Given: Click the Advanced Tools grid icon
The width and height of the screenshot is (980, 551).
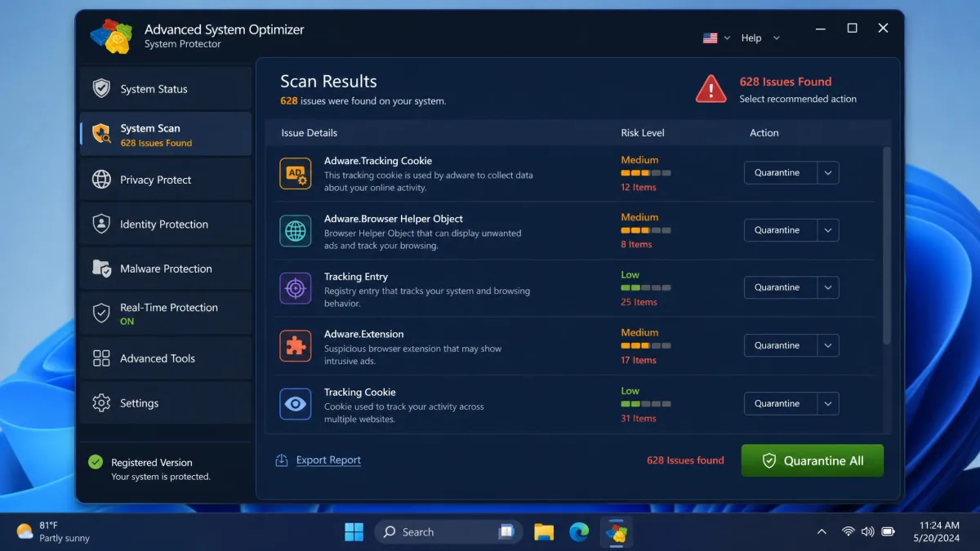Looking at the screenshot, I should point(101,358).
